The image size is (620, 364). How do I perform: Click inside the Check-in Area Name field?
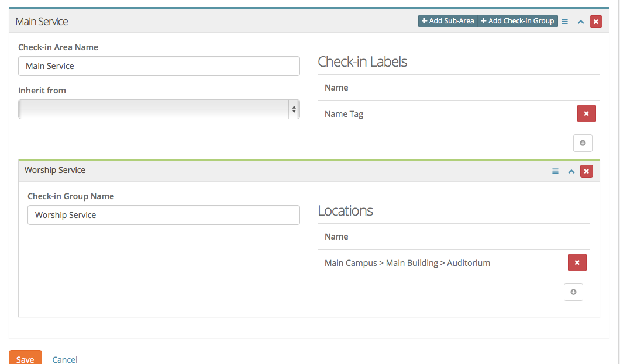[159, 66]
